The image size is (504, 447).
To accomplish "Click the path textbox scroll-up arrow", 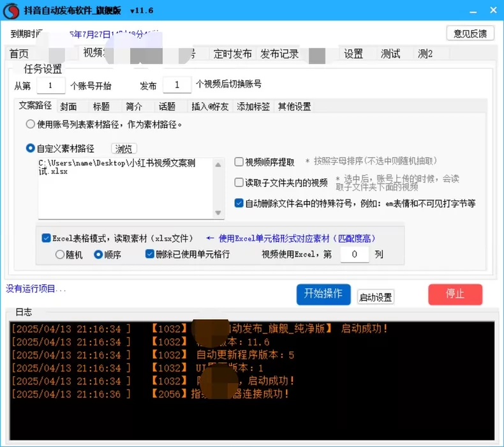I will [x=218, y=165].
